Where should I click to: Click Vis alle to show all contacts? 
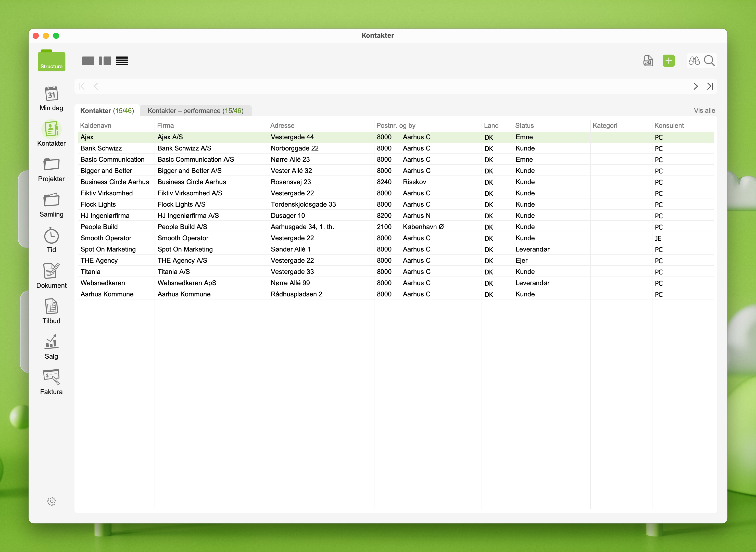click(x=704, y=111)
